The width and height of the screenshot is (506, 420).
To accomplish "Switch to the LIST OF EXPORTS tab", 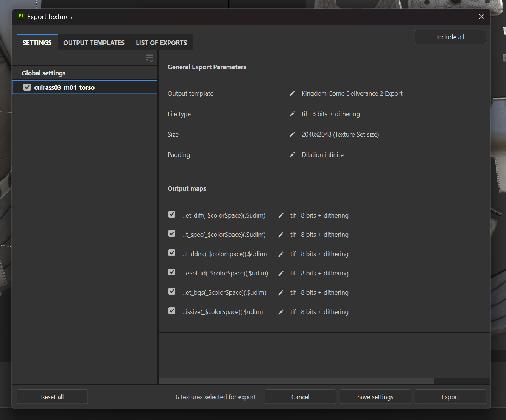I will pos(162,43).
